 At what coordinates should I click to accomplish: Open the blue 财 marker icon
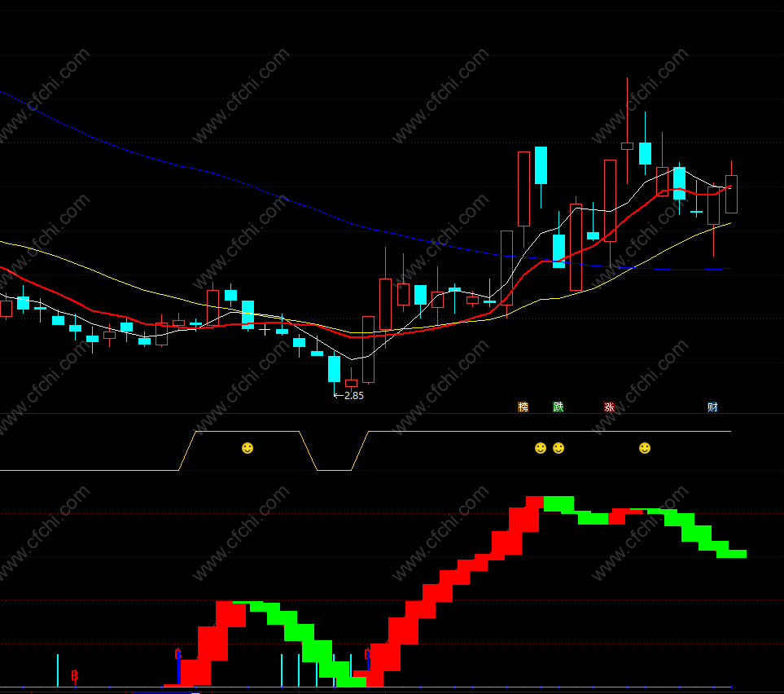coord(713,406)
